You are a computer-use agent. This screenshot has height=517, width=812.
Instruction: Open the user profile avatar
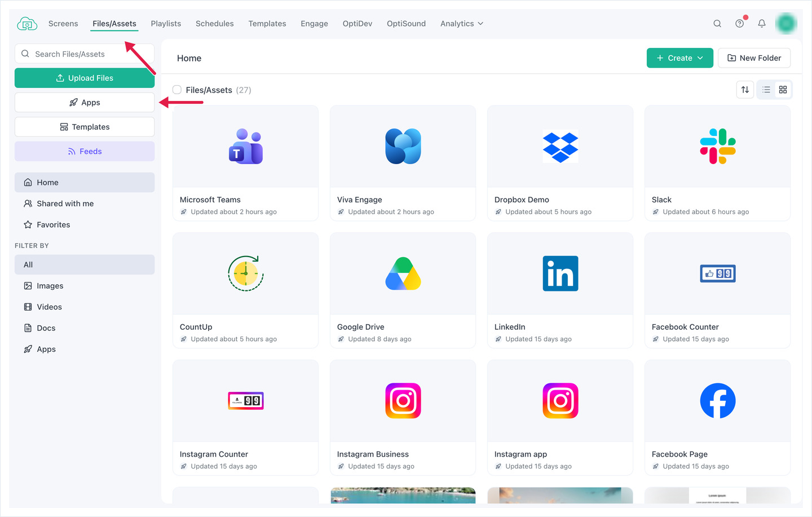(786, 24)
